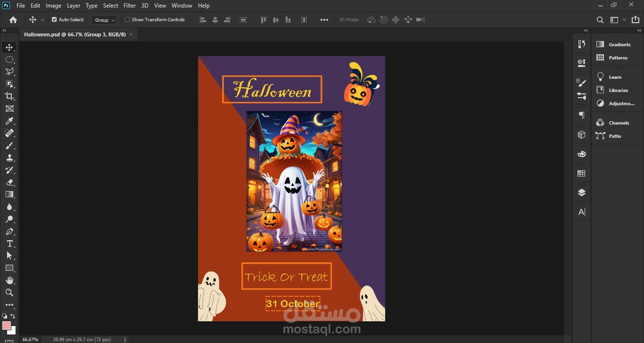Reset default foreground and background colors
This screenshot has height=343, width=644.
pos(5,316)
